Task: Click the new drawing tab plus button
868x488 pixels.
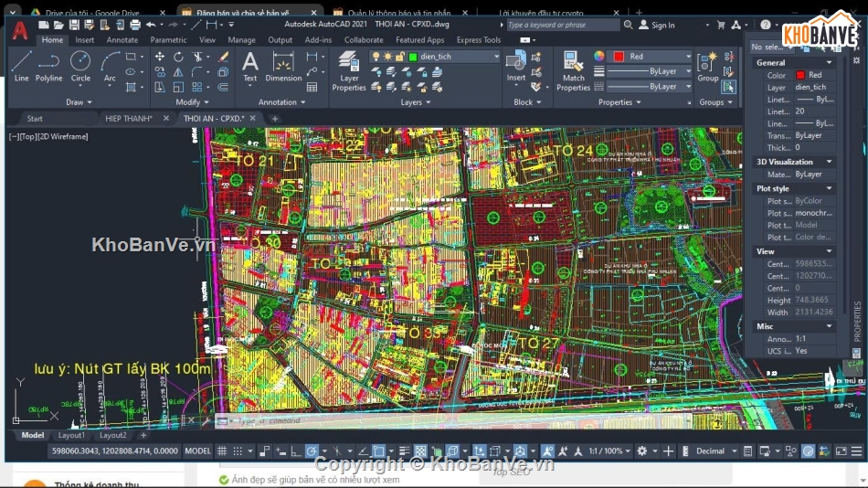Action: coord(275,119)
